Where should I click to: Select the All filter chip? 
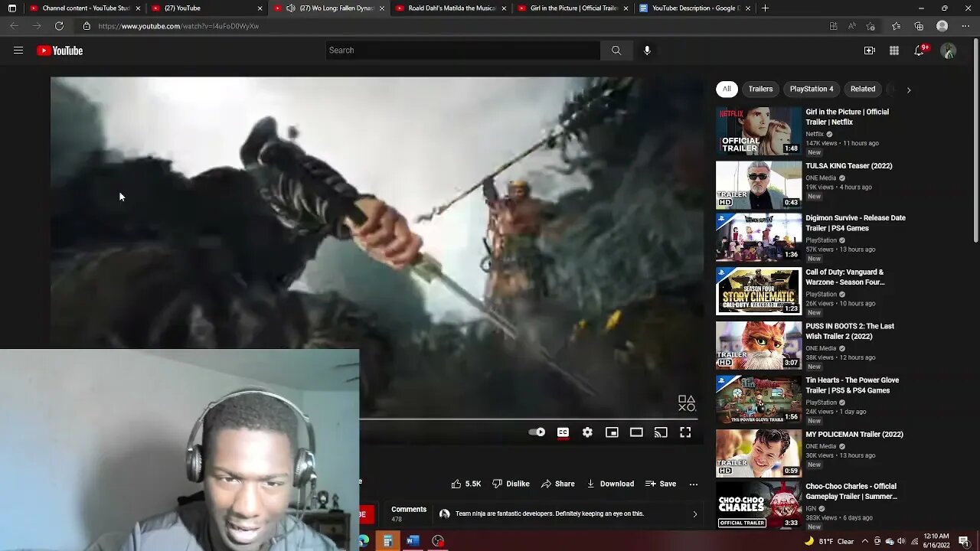727,89
